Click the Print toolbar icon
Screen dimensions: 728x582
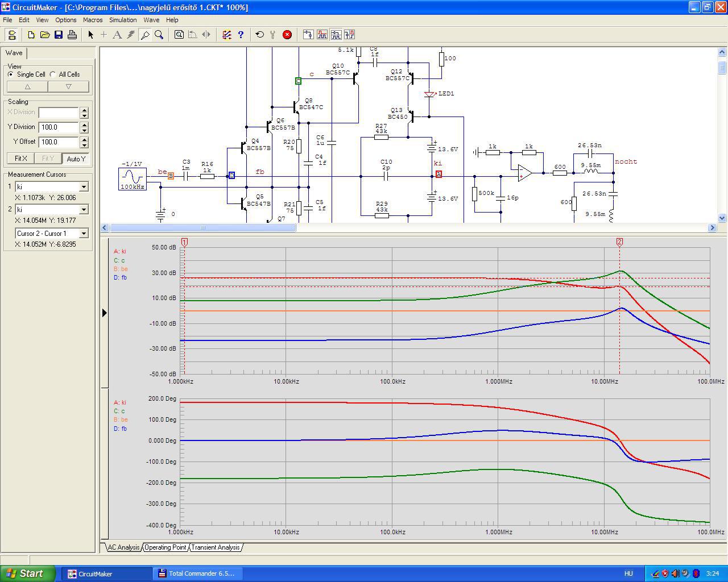tap(72, 35)
